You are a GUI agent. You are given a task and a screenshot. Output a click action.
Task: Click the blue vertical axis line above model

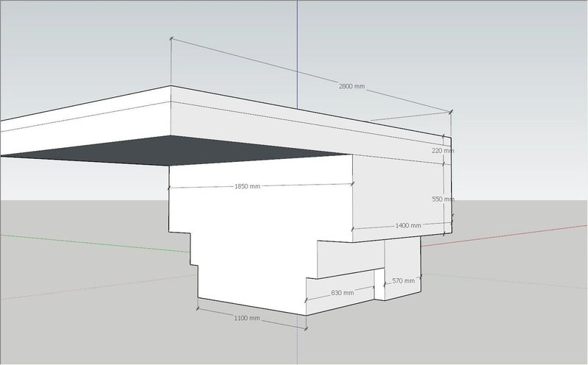298,44
